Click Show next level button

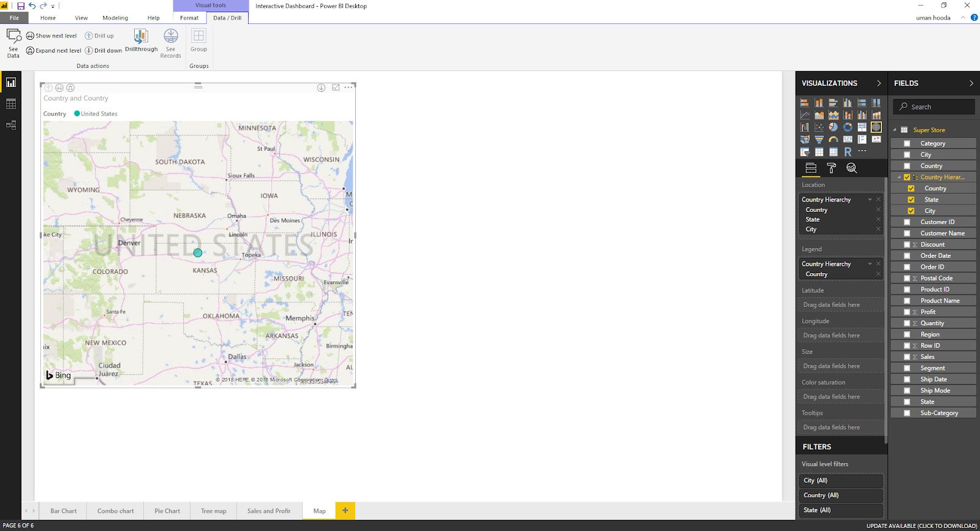coord(51,36)
